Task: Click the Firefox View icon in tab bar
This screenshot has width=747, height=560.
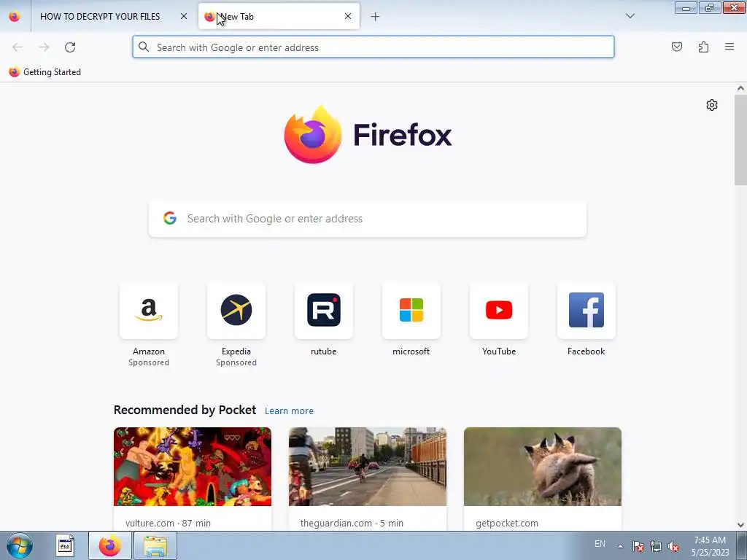Action: pyautogui.click(x=15, y=16)
